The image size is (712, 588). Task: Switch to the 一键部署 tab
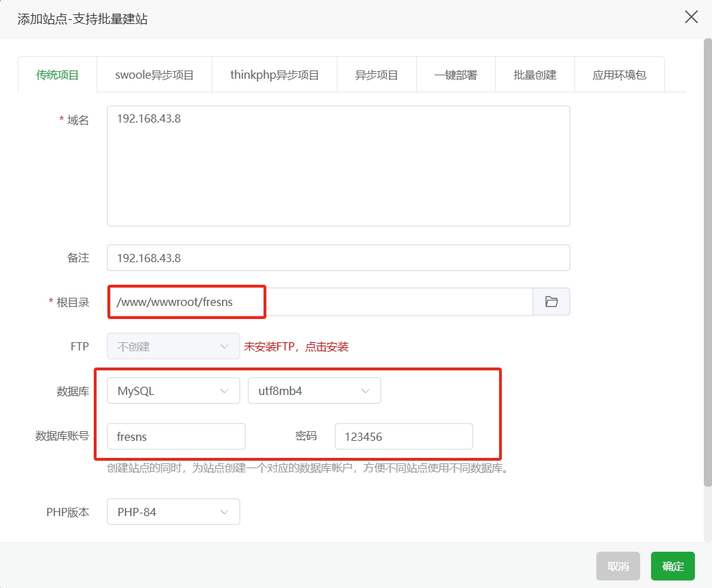pos(455,74)
